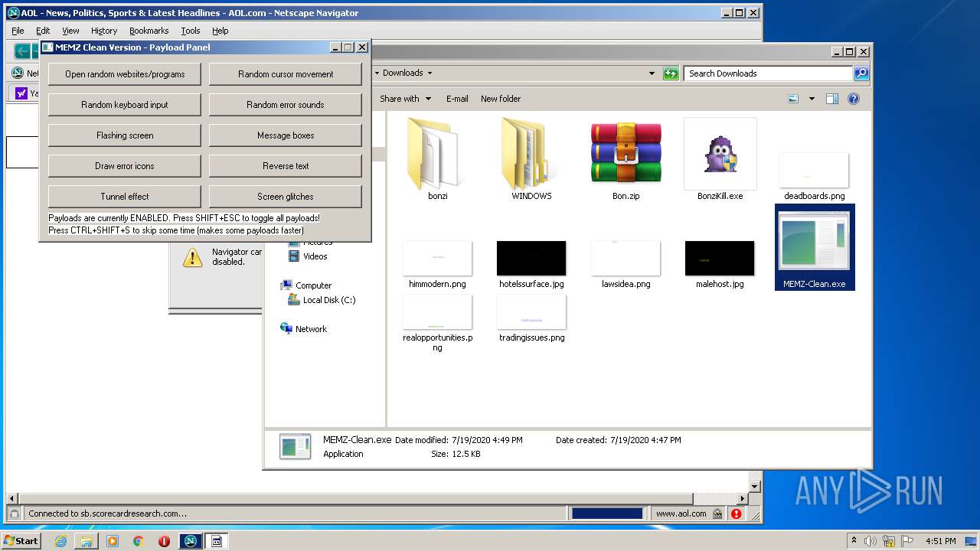Click the volume speaker tray icon
Viewport: 980px width, 551px height.
click(871, 541)
